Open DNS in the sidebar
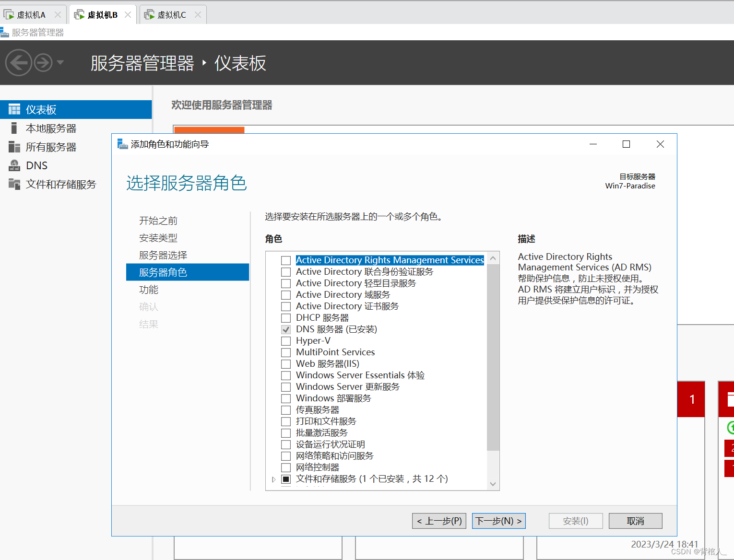This screenshot has height=560, width=734. [76, 165]
